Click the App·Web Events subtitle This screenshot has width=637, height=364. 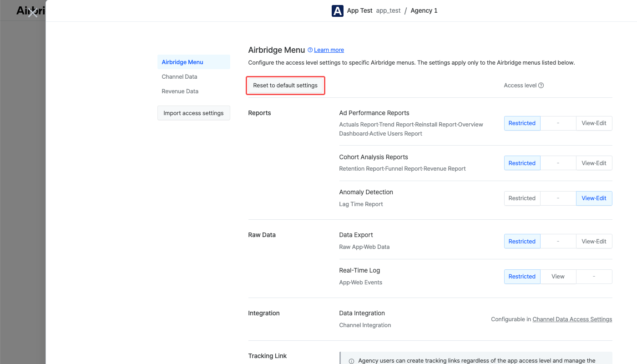click(x=360, y=283)
